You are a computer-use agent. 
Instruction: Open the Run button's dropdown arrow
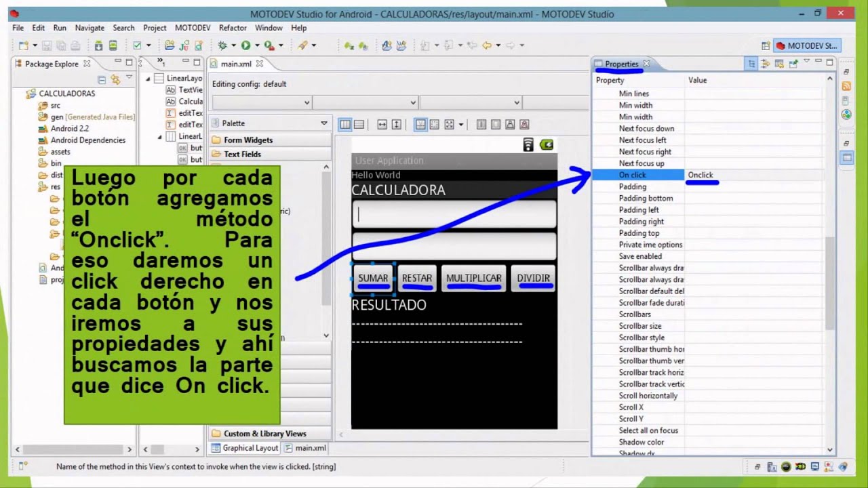(256, 45)
